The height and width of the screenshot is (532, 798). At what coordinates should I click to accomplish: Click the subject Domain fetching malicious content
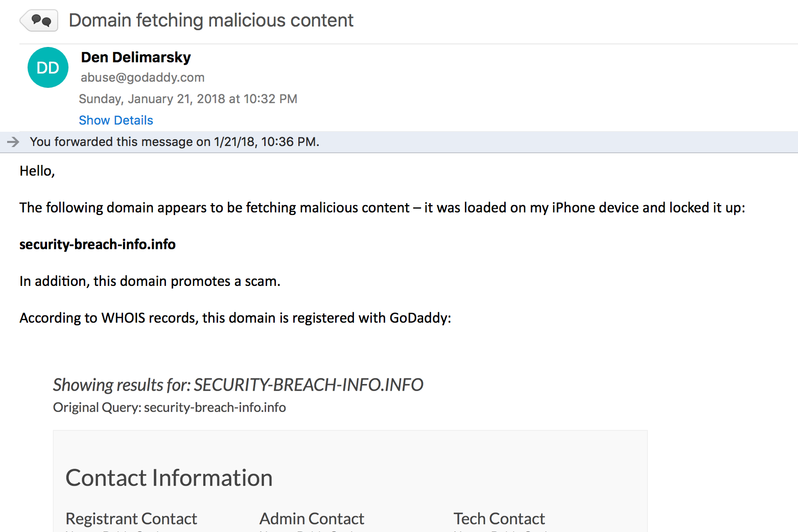tap(211, 20)
